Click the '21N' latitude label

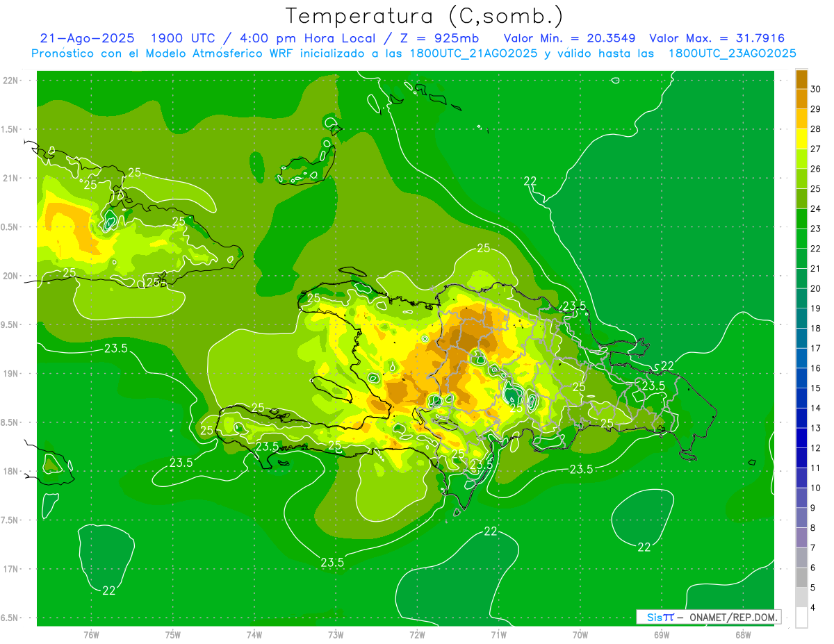point(10,178)
